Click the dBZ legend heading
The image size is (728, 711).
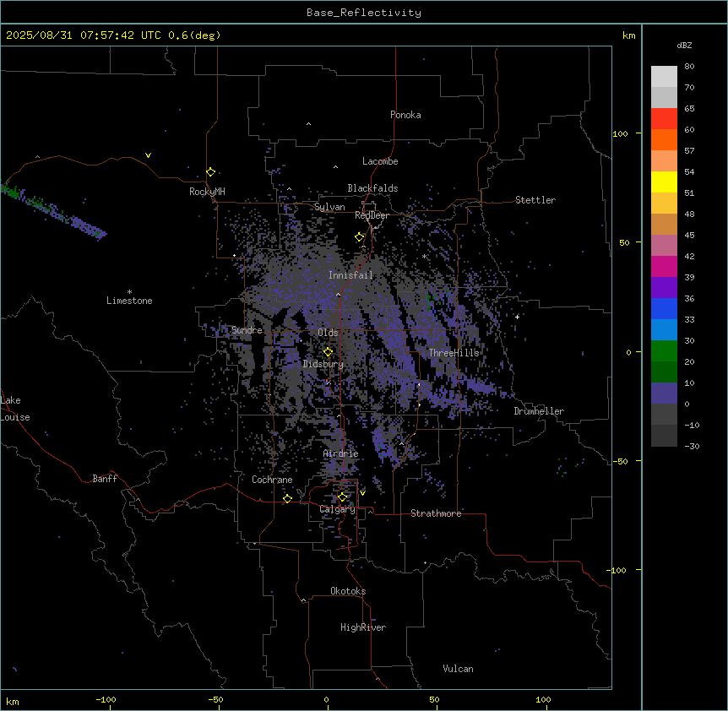[x=684, y=46]
